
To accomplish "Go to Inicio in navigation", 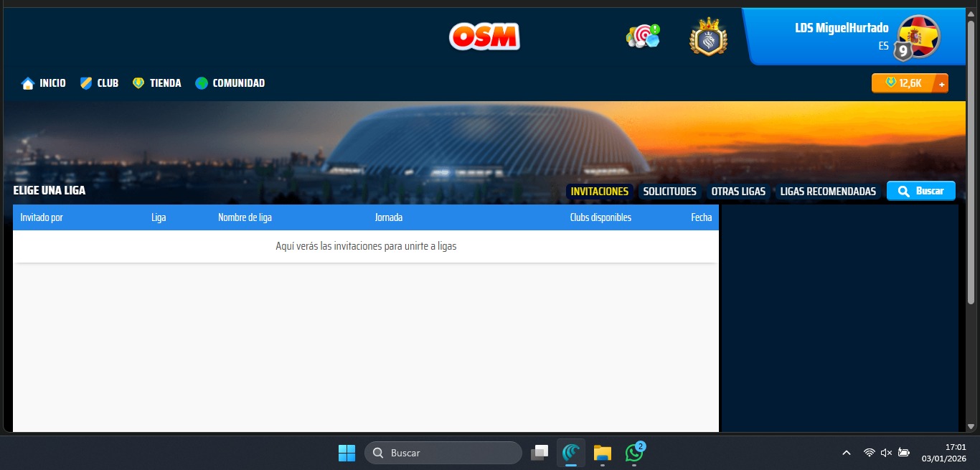I will coord(44,83).
